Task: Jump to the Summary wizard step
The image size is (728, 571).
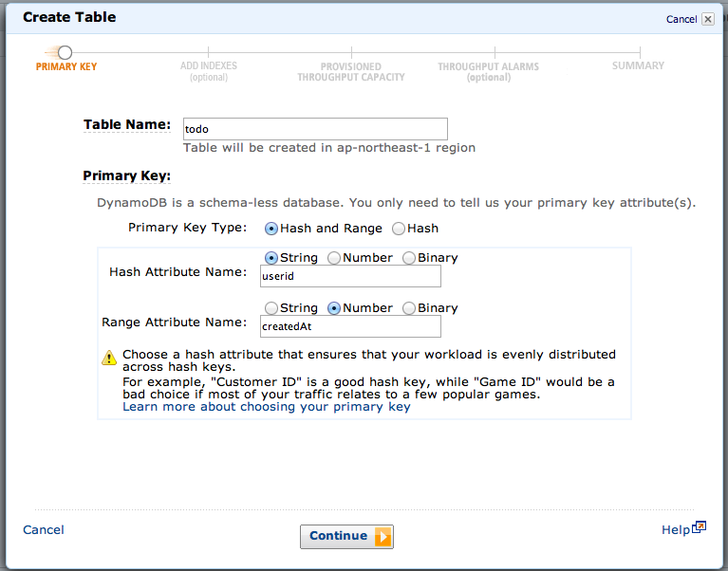Action: 638,65
